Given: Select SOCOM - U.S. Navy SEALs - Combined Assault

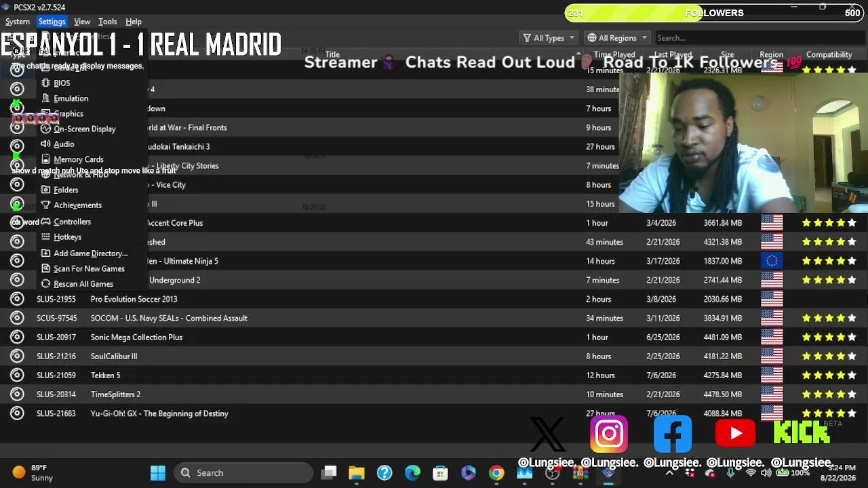Looking at the screenshot, I should click(x=169, y=318).
